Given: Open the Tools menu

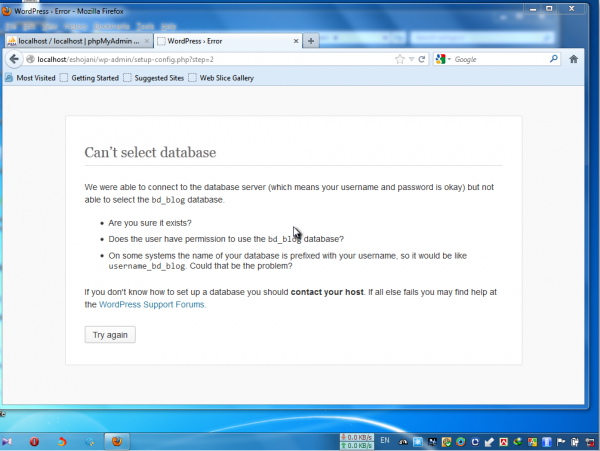Looking at the screenshot, I should point(145,26).
